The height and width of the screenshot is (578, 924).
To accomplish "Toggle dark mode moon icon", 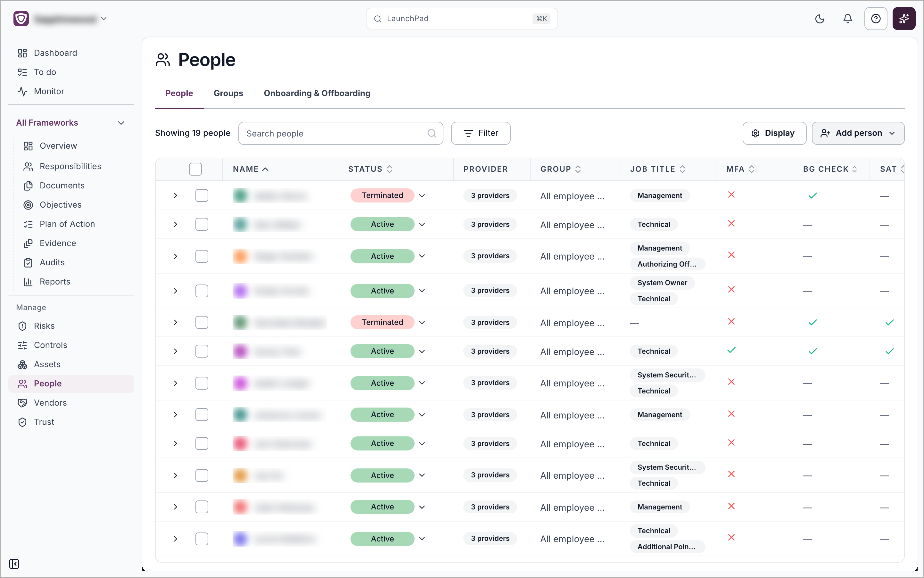I will [820, 19].
